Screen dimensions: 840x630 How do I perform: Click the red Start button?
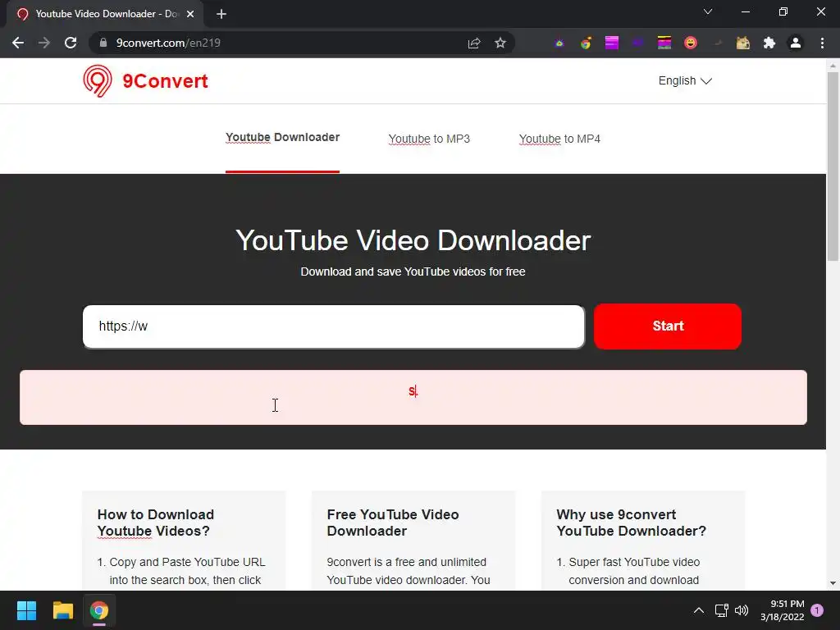click(668, 326)
